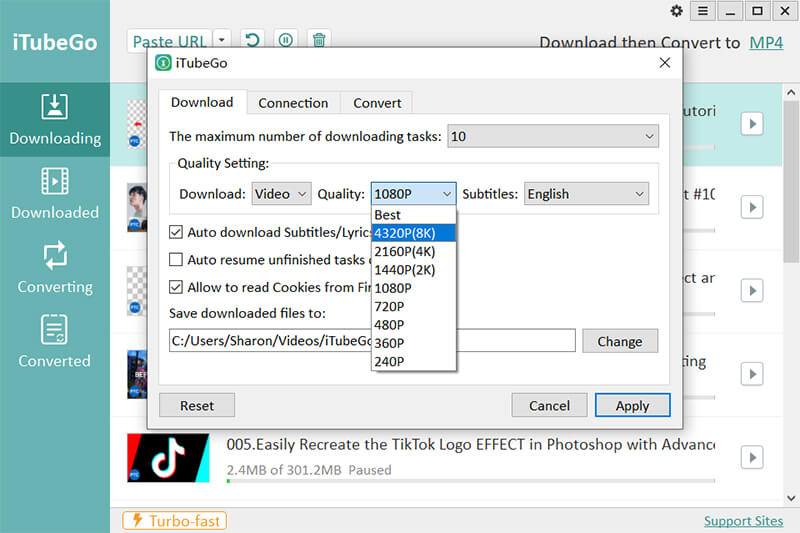
Task: Open the settings gear icon
Action: point(677,11)
